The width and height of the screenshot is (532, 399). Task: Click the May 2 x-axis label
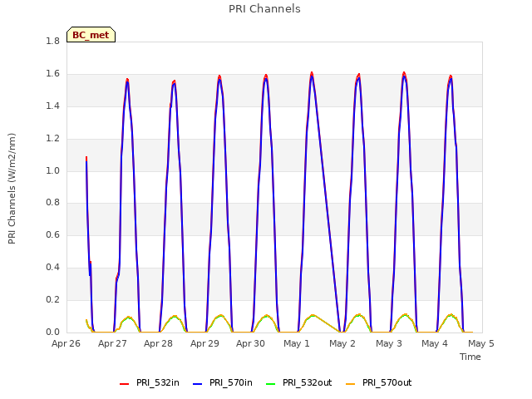(342, 343)
